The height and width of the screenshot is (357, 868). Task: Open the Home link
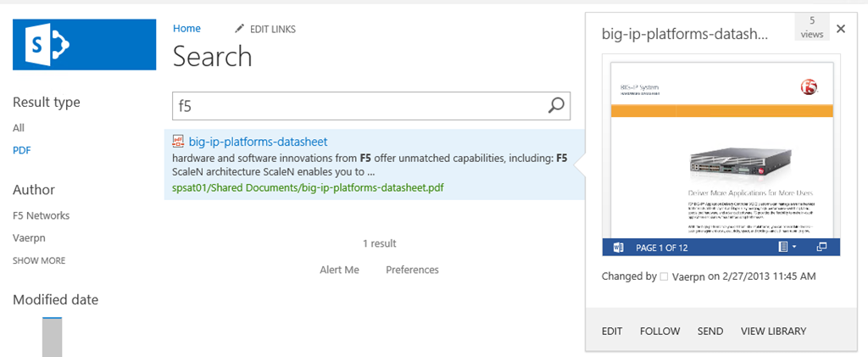(187, 29)
